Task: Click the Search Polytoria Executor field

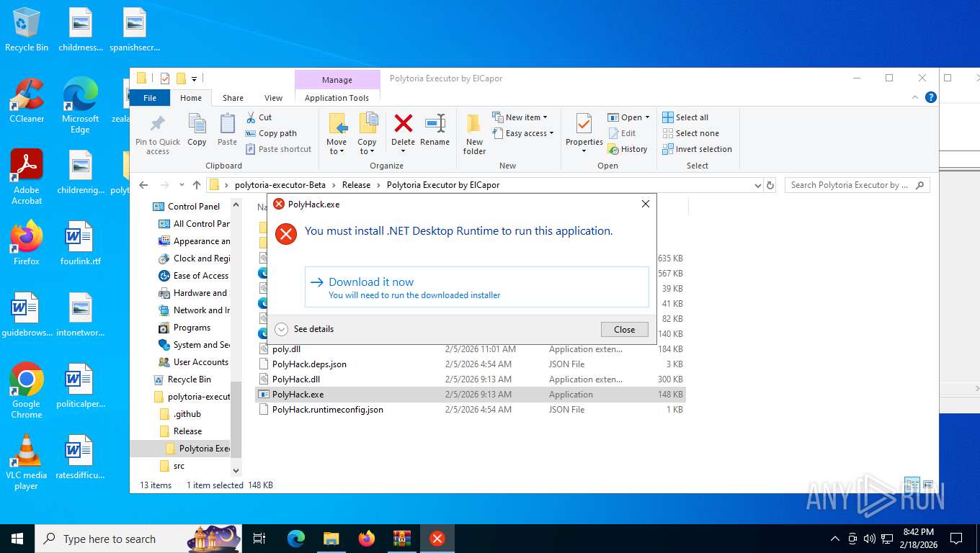Action: 857,185
